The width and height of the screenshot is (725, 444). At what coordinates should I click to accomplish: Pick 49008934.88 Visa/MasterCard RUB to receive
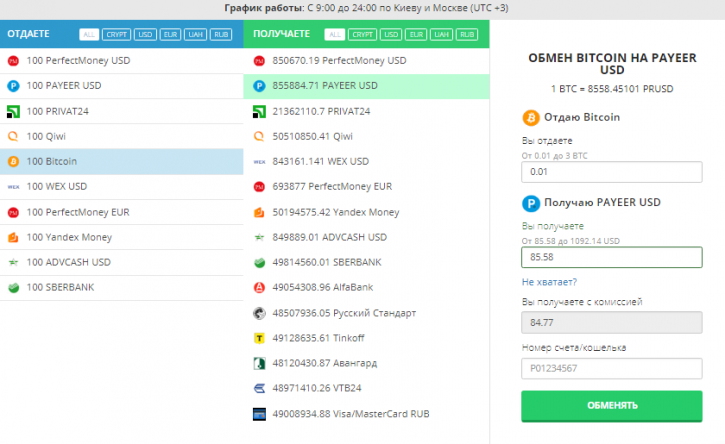(366, 414)
